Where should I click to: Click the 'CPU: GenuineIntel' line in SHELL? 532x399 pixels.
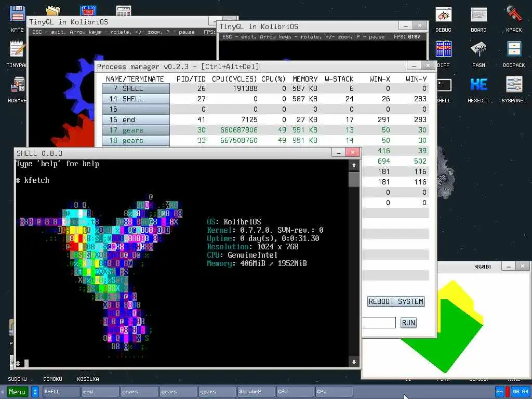(x=242, y=255)
